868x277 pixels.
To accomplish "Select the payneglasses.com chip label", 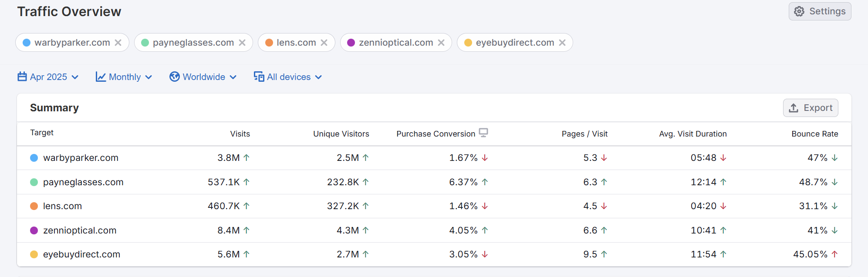I will coord(193,43).
